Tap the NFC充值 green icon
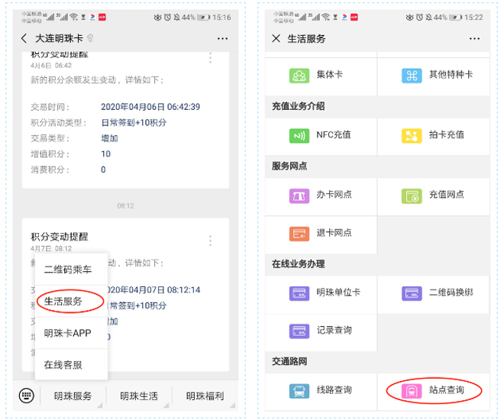This screenshot has width=504, height=420. 299,135
